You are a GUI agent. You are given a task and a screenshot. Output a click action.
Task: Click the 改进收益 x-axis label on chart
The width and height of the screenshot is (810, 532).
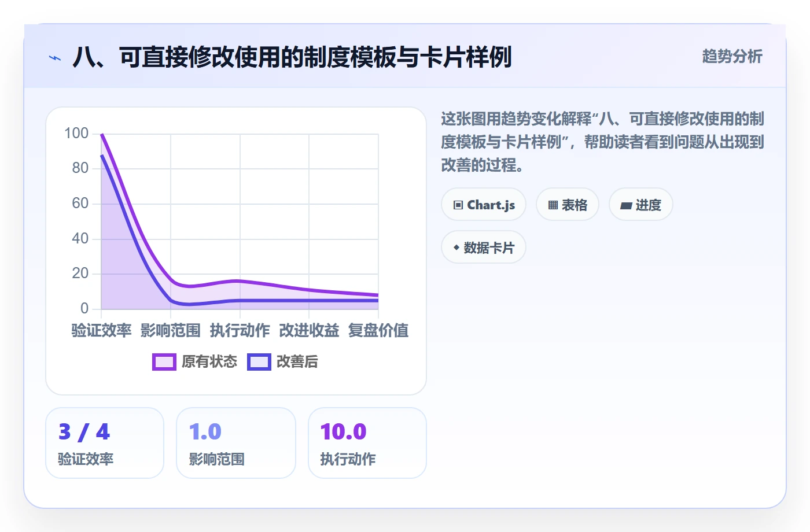point(309,331)
